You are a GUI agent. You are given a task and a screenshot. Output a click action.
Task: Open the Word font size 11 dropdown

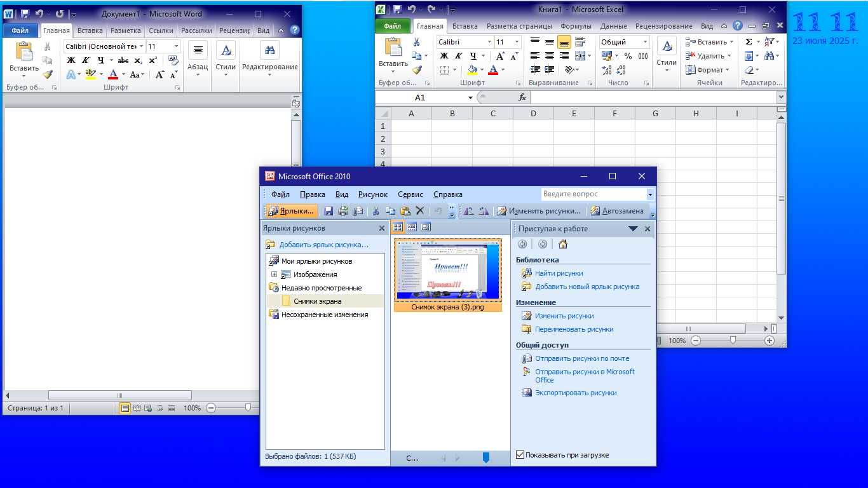tap(176, 46)
